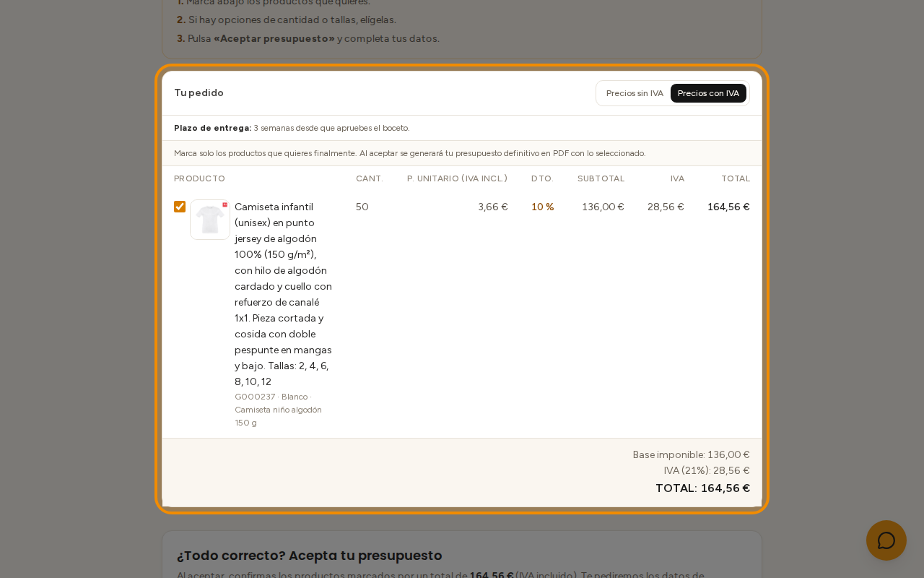Viewport: 924px width, 578px height.
Task: Click the TOTAL column header
Action: coord(736,178)
